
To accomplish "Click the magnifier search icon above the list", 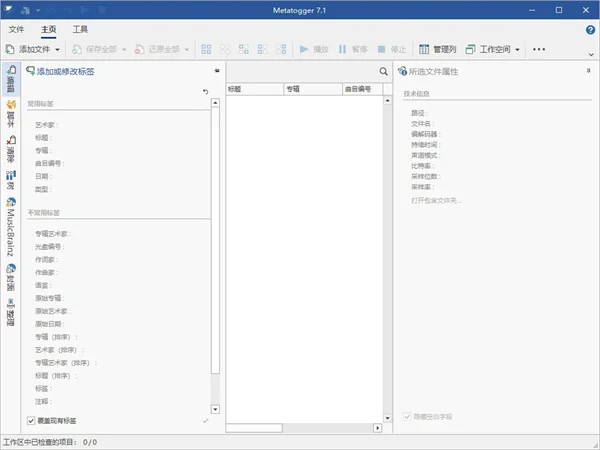I will (383, 71).
